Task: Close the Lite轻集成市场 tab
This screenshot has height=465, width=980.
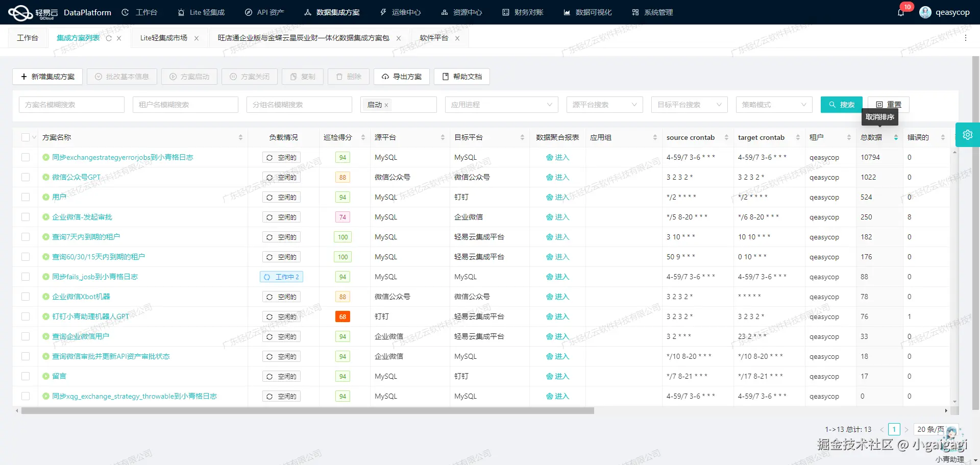Action: click(197, 38)
